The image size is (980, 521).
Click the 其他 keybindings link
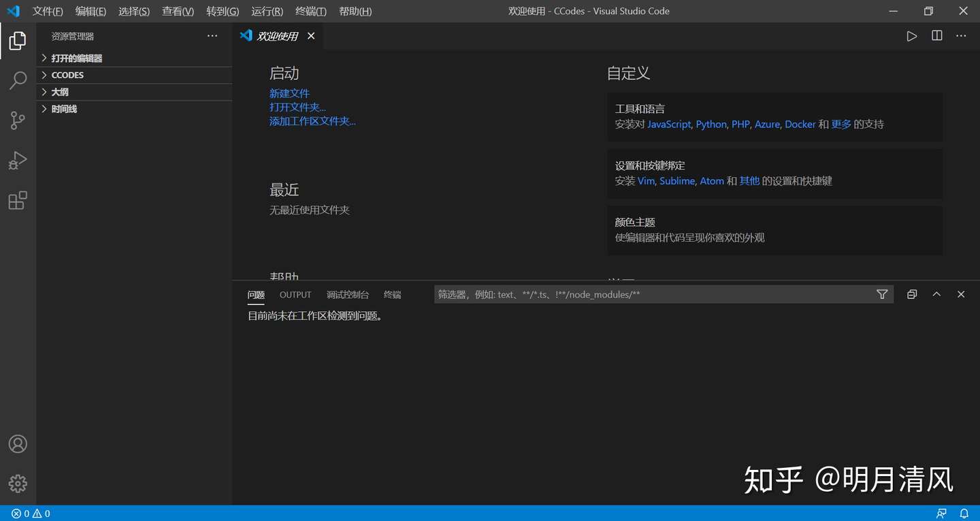coord(749,181)
